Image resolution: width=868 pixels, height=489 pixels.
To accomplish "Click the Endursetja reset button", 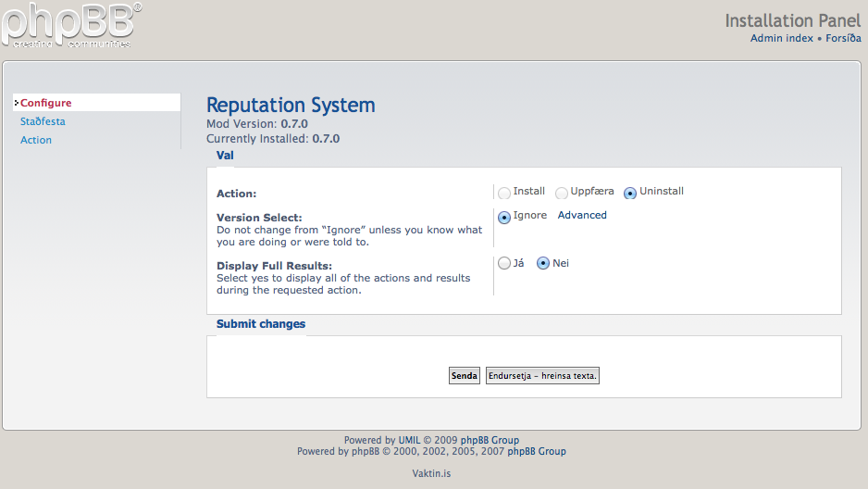I will point(542,376).
